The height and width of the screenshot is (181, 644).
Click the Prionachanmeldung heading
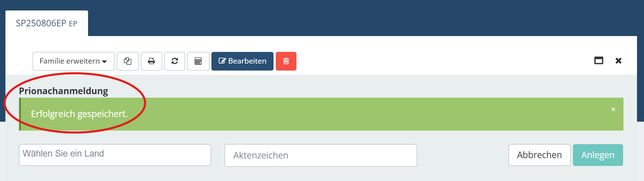[x=64, y=91]
